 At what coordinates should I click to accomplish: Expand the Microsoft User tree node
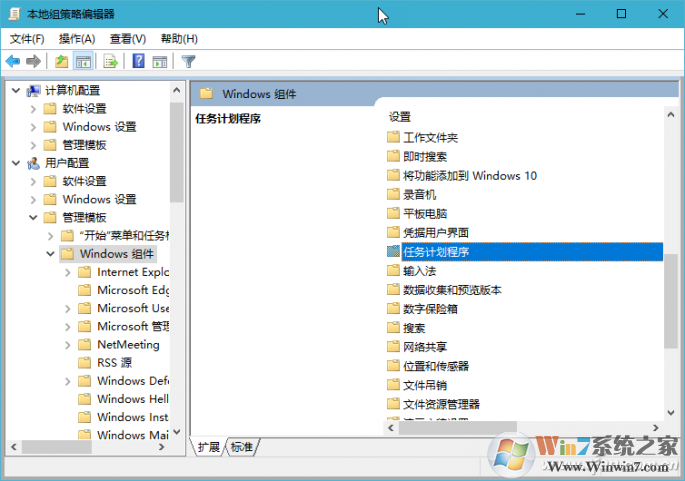tap(68, 309)
